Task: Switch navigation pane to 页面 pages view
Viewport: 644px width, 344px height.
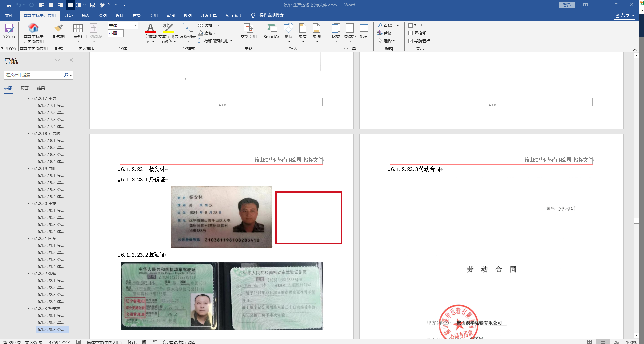Action: point(25,88)
